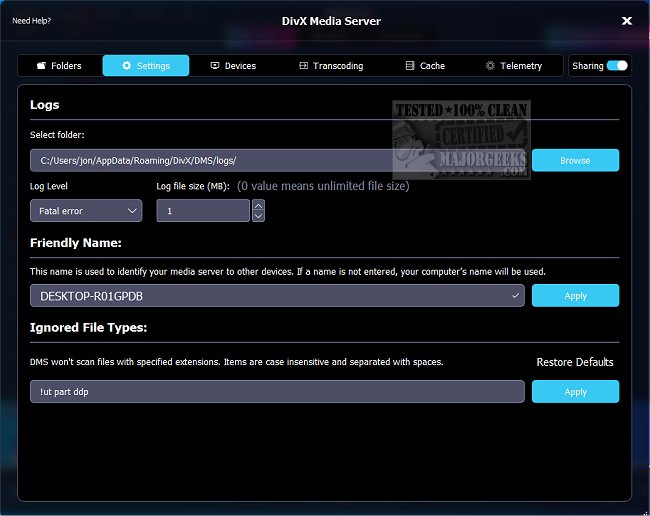This screenshot has height=516, width=650.
Task: Open the Folders tab
Action: coord(59,65)
